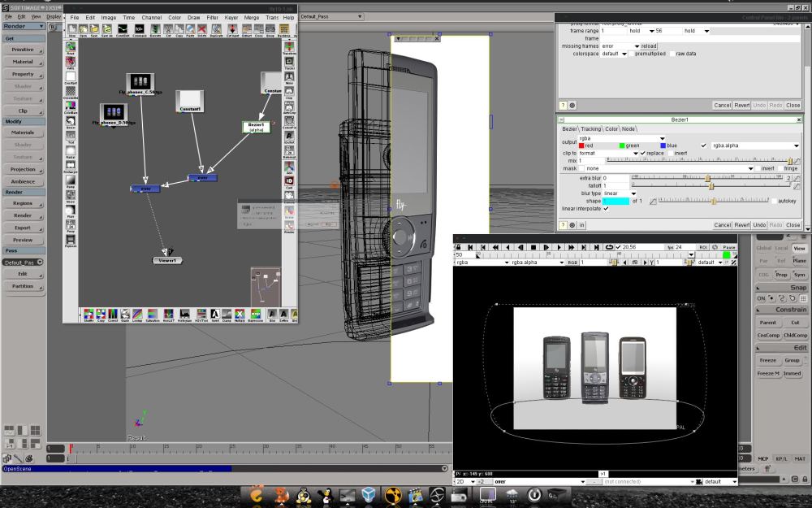This screenshot has height=508, width=812.
Task: Click the extra blur slider track
Action: (707, 178)
